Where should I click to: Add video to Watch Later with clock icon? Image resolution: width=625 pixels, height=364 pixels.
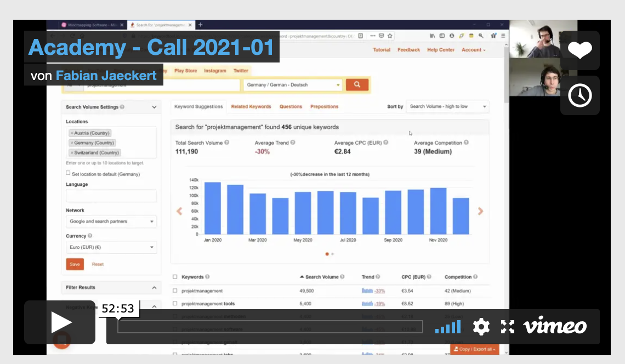click(579, 95)
